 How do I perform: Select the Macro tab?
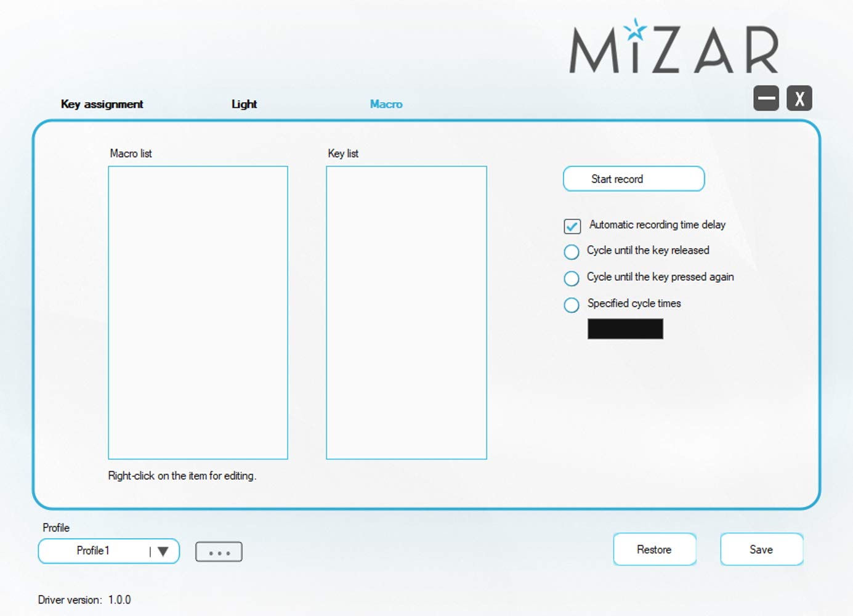coord(386,104)
